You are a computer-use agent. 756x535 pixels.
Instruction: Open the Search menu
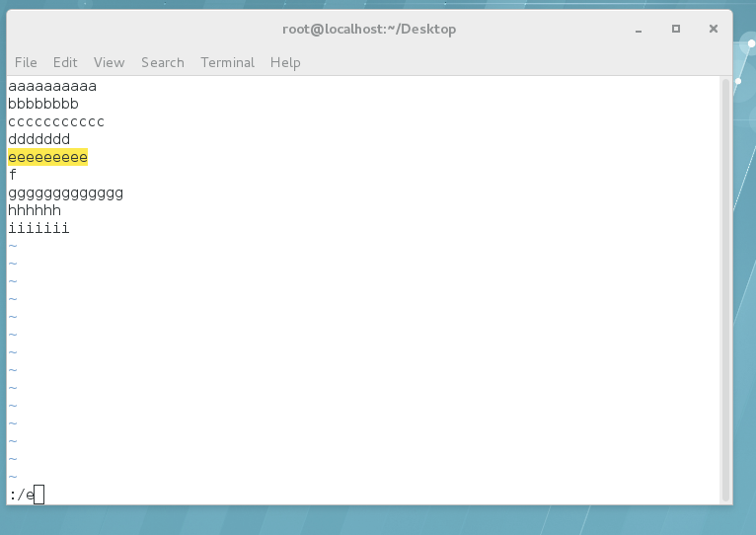tap(163, 63)
